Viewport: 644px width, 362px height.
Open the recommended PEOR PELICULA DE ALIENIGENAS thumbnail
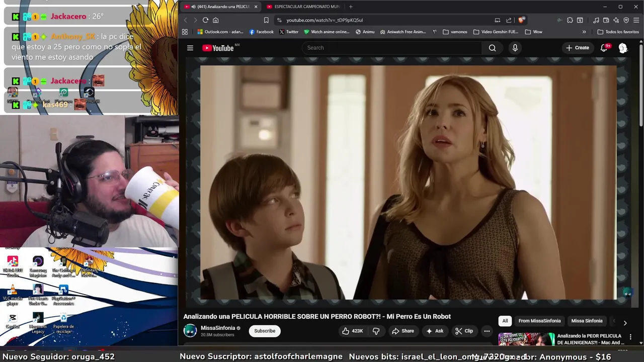pos(526,339)
